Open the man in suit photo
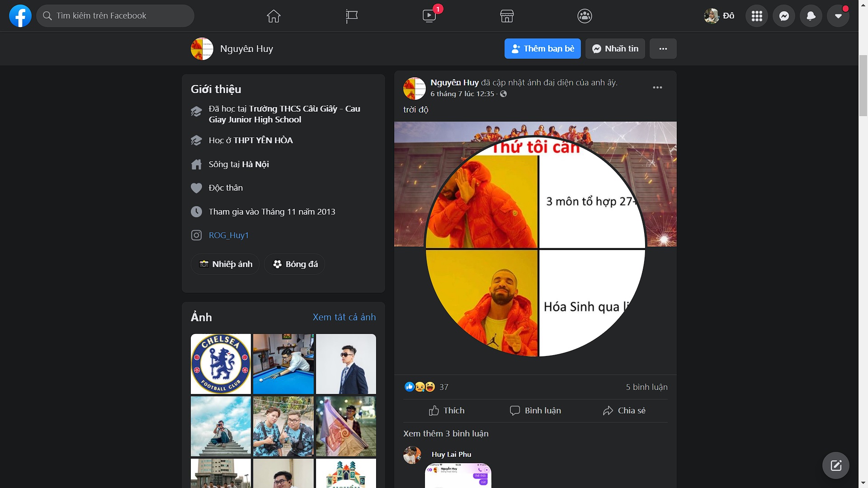 click(x=346, y=364)
